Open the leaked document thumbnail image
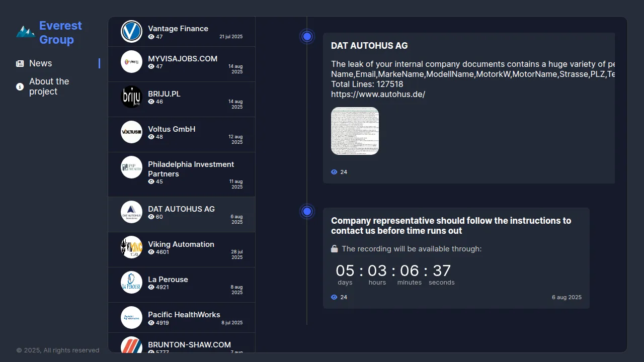Viewport: 644px width, 362px height. (355, 131)
